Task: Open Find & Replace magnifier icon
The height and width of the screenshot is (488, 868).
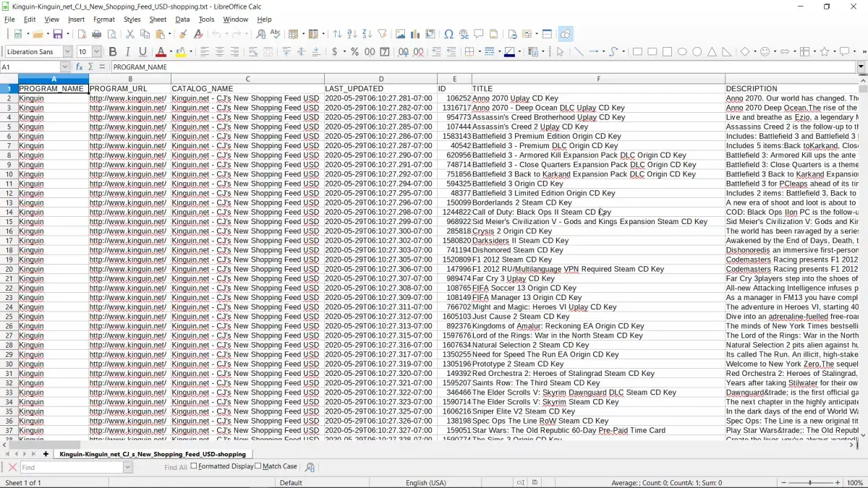Action: click(260, 34)
